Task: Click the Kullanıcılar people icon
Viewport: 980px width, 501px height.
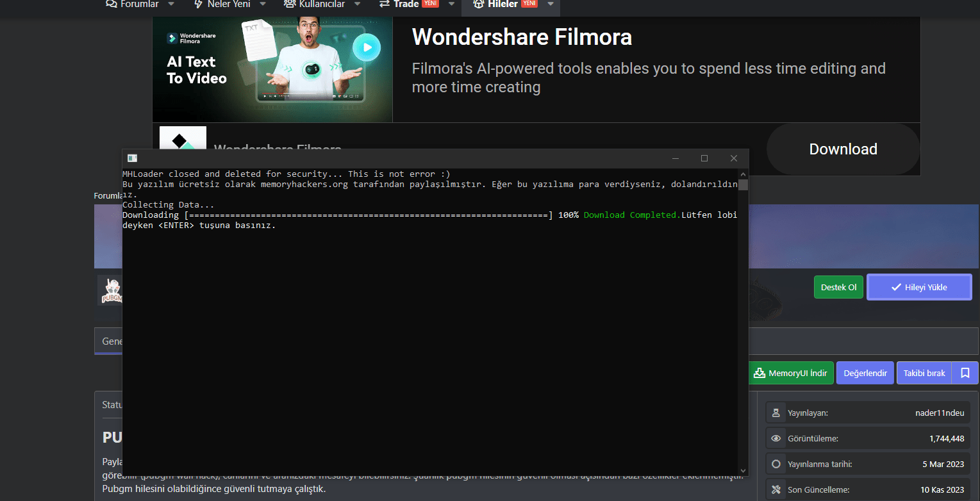Action: point(290,4)
